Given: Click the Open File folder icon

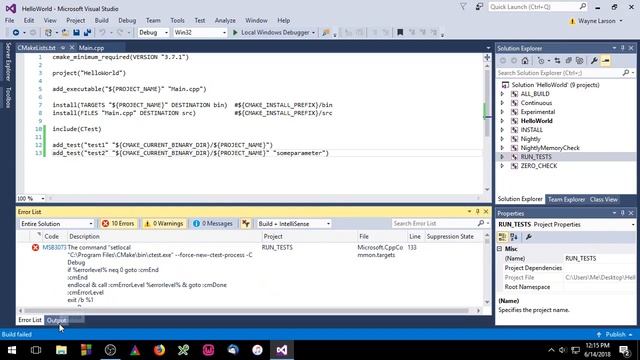Looking at the screenshot, I should click(x=65, y=32).
